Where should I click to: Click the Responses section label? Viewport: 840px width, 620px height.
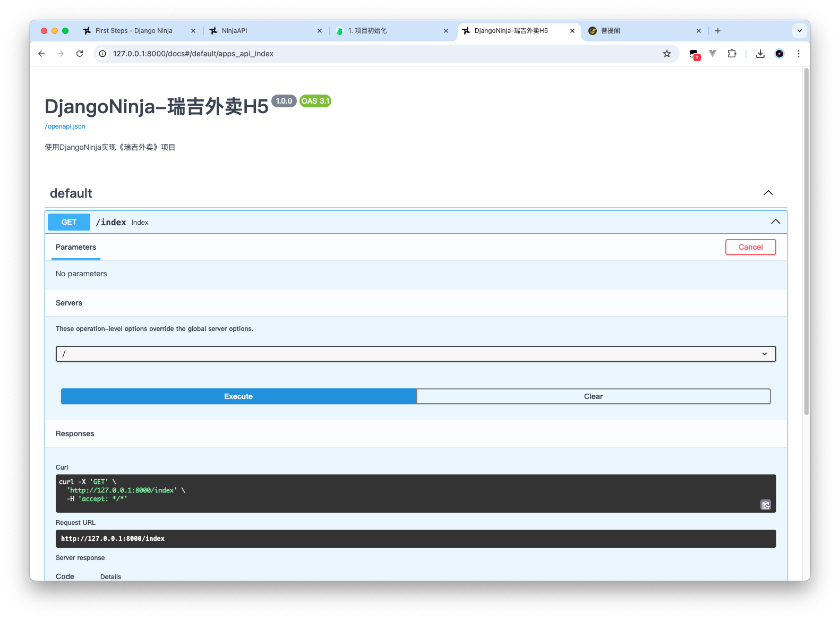pyautogui.click(x=75, y=434)
